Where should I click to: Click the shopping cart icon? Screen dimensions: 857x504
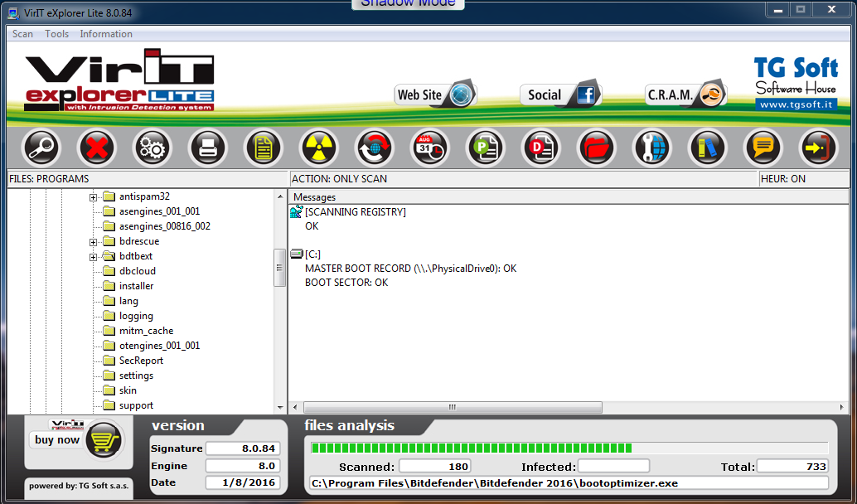[x=104, y=440]
